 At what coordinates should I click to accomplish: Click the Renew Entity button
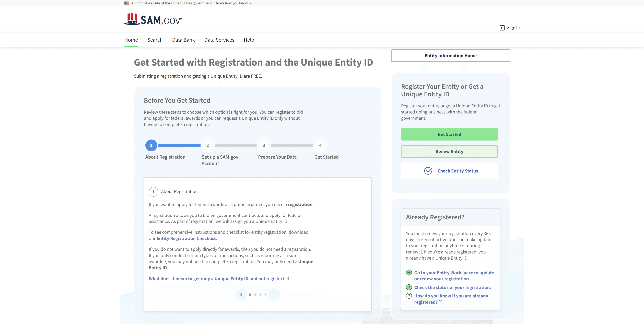(449, 152)
